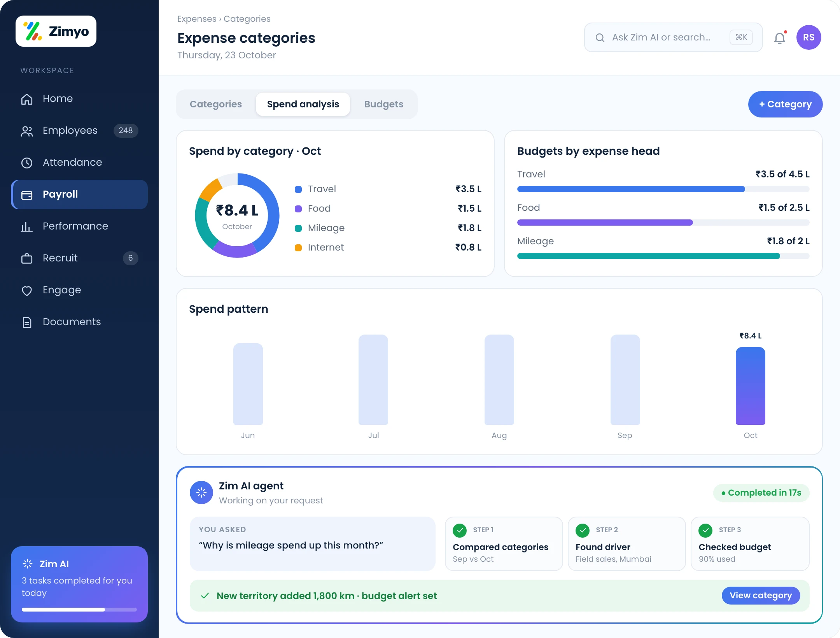The width and height of the screenshot is (840, 638).
Task: Click the Home house icon
Action: [27, 99]
